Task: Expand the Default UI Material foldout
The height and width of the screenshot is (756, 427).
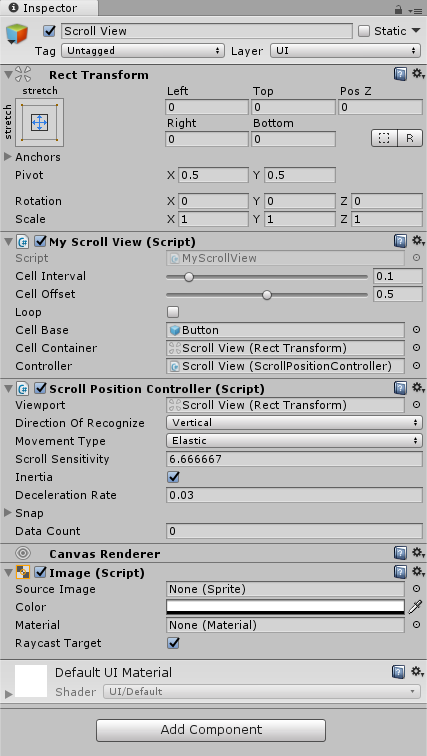Action: 8,694
